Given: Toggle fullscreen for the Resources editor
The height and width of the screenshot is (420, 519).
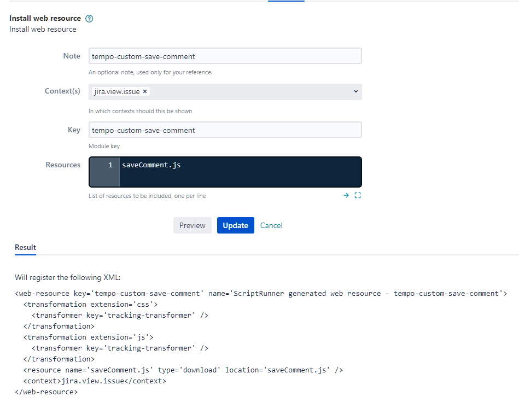Looking at the screenshot, I should pyautogui.click(x=358, y=195).
